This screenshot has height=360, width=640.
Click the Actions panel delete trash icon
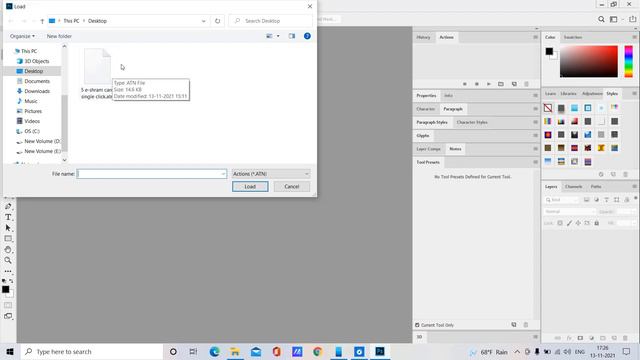click(526, 84)
